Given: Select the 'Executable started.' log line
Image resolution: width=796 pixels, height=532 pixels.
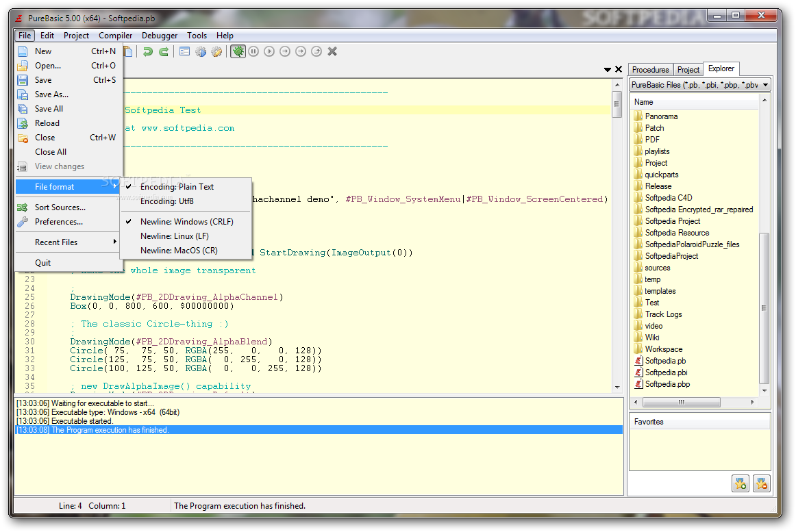Looking at the screenshot, I should click(319, 421).
